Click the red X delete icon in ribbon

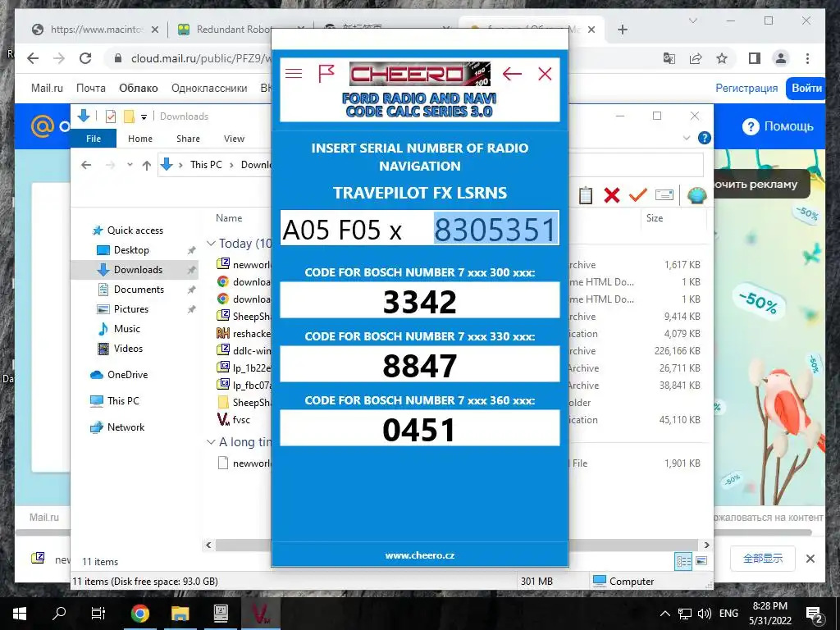point(611,195)
